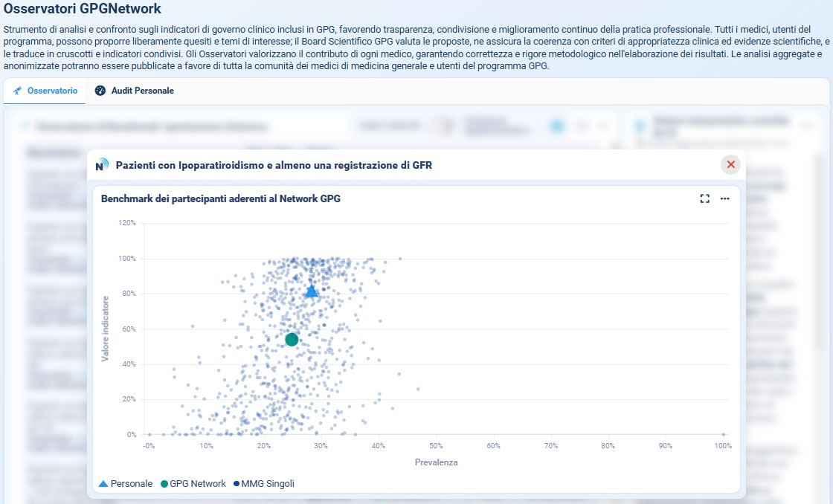
Task: Click the green GPG Network circle marker
Action: pos(292,340)
